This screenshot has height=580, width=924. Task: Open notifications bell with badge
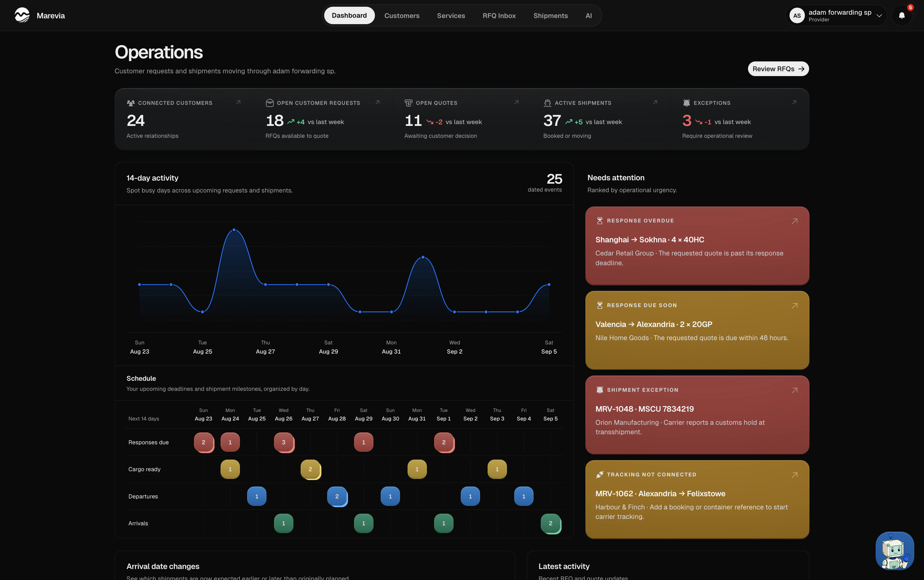point(902,15)
